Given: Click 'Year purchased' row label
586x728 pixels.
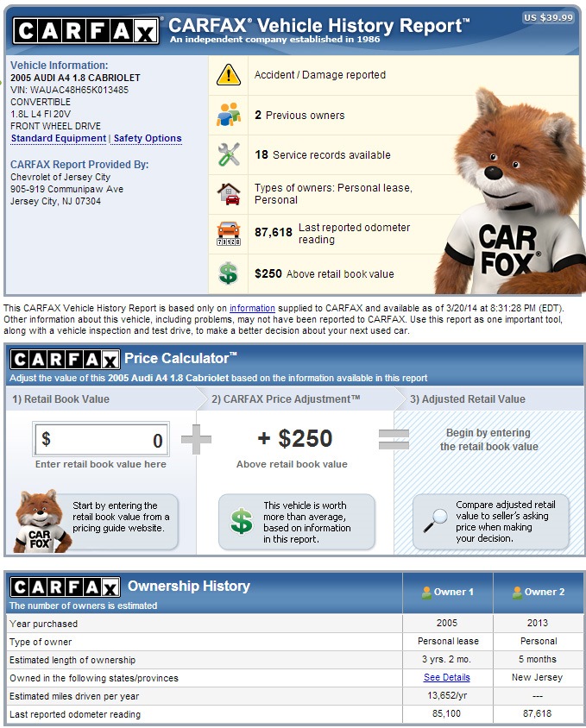Looking at the screenshot, I should point(44,624).
